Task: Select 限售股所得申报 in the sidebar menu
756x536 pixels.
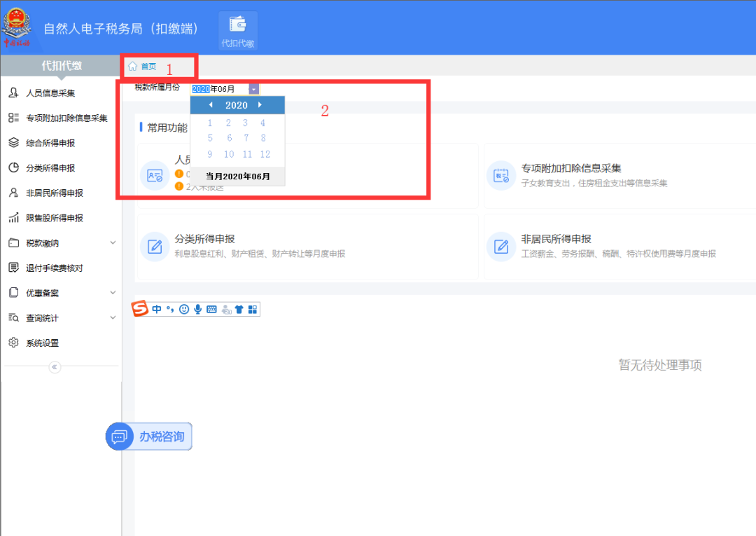Action: click(14, 217)
